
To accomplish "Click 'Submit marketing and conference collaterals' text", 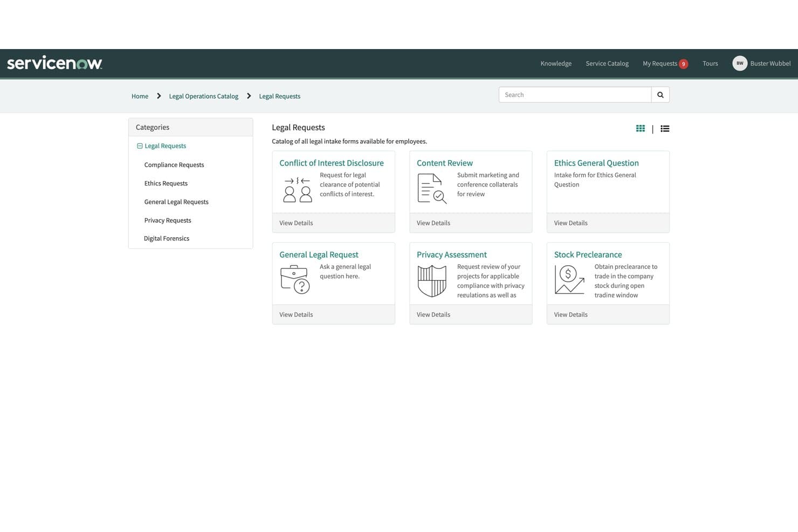I will coord(488,184).
